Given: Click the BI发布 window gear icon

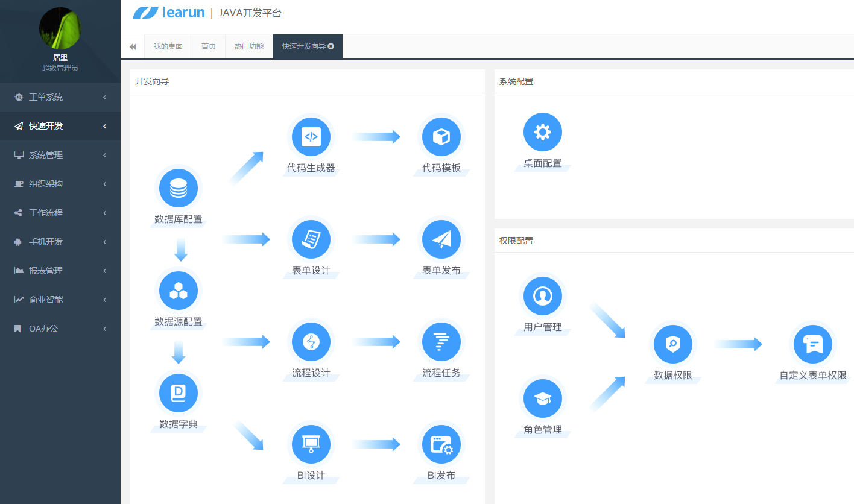Looking at the screenshot, I should 441,444.
